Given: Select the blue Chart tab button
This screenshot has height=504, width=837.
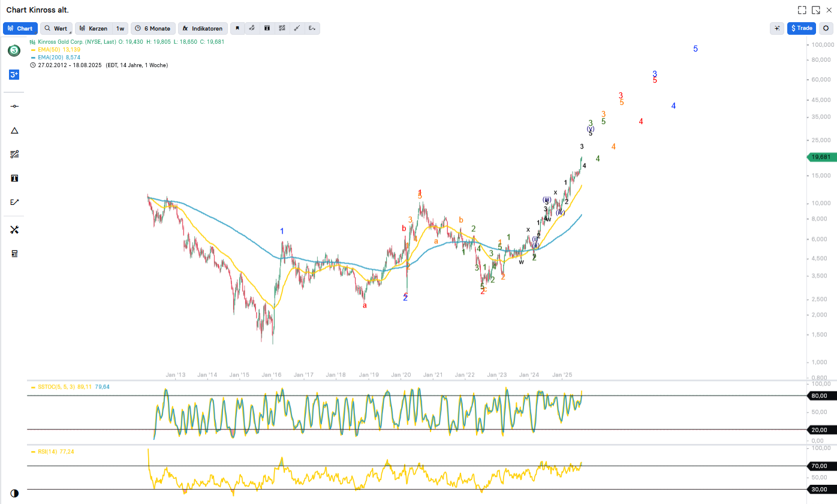Looking at the screenshot, I should 20,28.
